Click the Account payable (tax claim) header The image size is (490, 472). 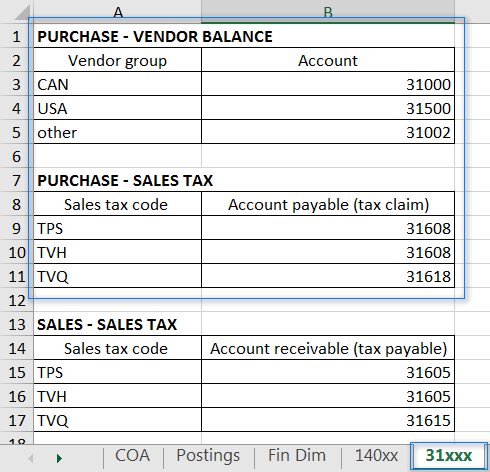(328, 204)
